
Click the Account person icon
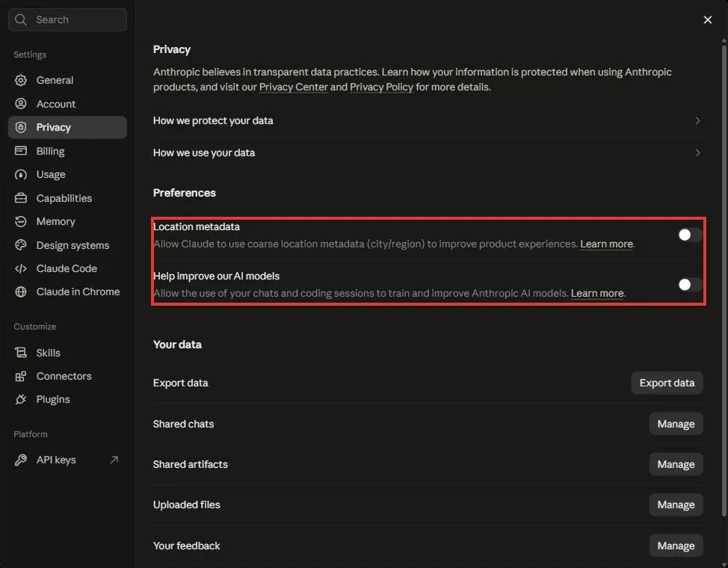[21, 104]
